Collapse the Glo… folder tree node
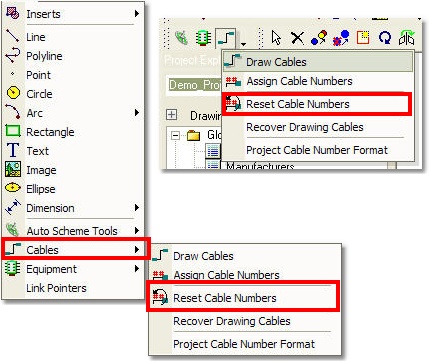The image size is (429, 363). [175, 135]
